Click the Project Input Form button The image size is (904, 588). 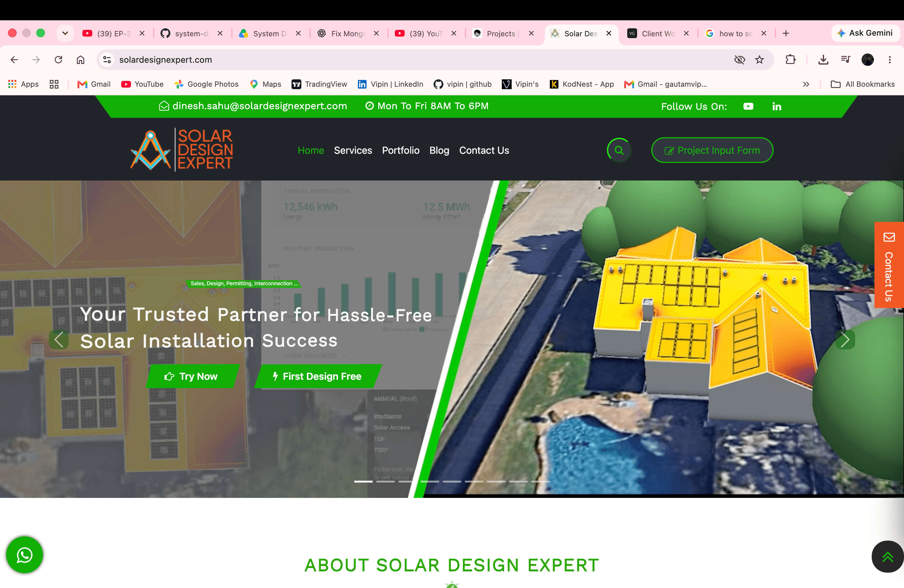coord(712,150)
